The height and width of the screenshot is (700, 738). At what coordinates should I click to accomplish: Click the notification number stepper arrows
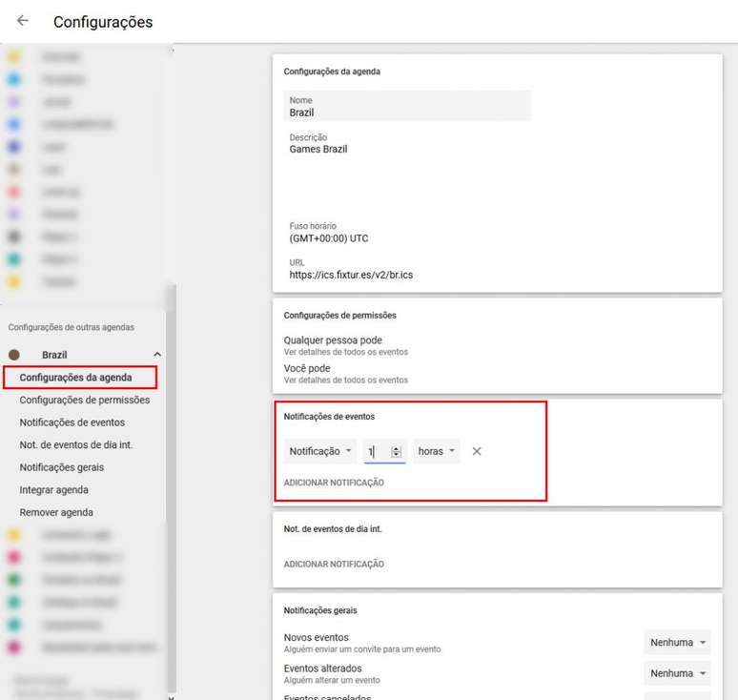point(397,451)
